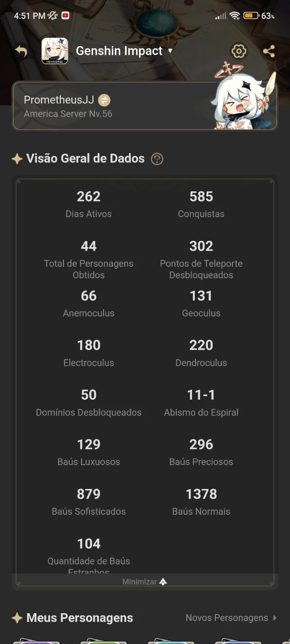Open settings via the gear icon
The image size is (290, 644).
coord(238,51)
